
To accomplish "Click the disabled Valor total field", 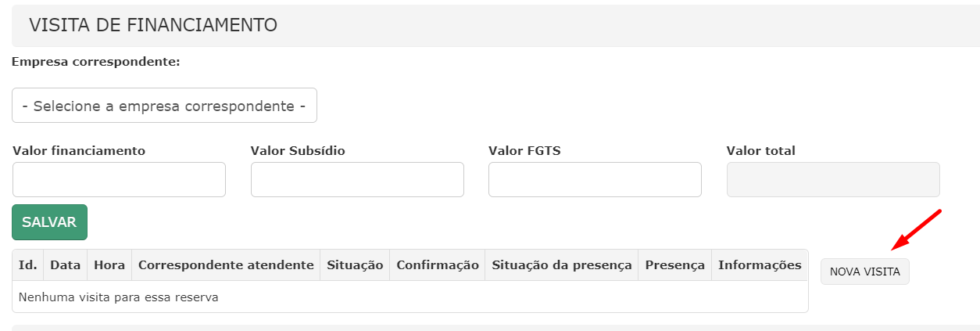I will (833, 179).
